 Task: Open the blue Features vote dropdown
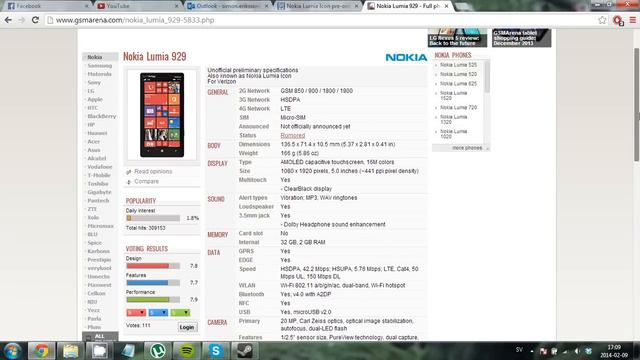coord(158,313)
